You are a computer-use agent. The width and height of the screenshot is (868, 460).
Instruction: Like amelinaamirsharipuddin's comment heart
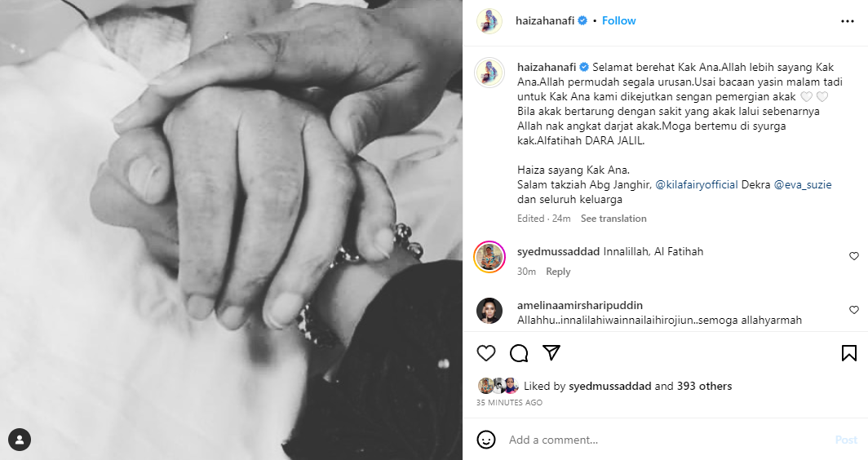click(x=853, y=310)
